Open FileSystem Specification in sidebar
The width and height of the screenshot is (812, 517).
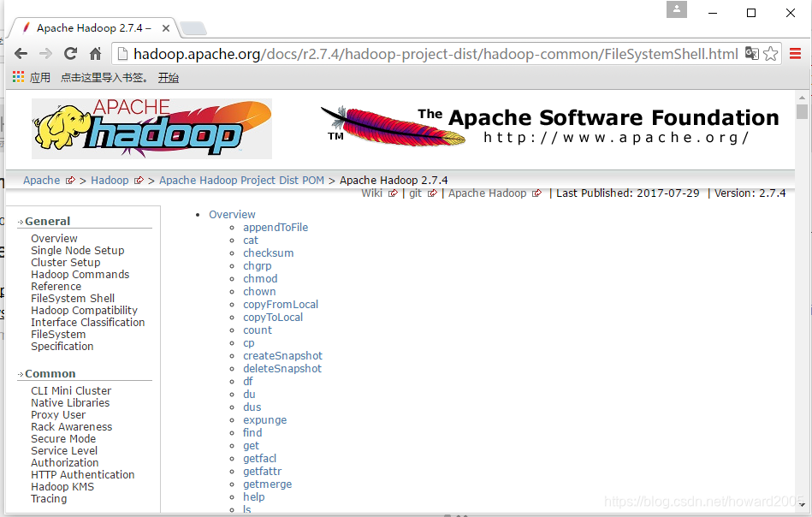62,341
